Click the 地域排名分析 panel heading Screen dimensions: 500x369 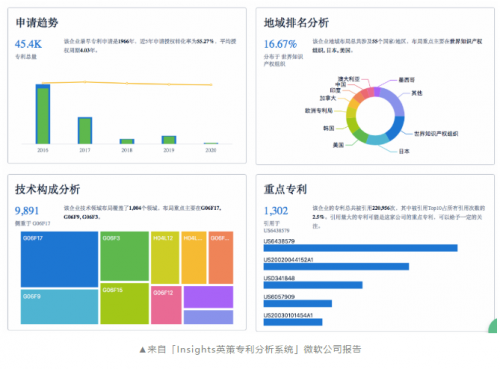point(296,23)
